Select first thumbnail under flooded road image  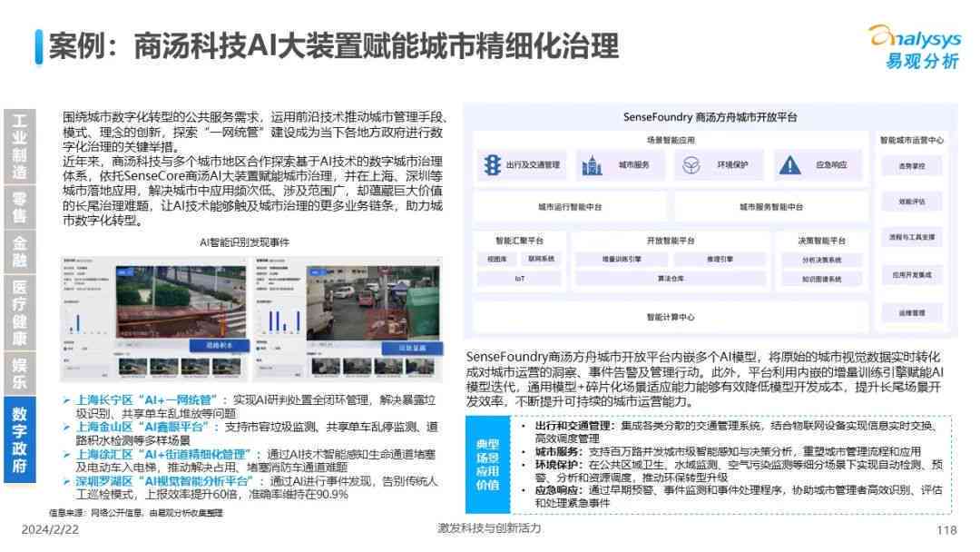[x=132, y=368]
